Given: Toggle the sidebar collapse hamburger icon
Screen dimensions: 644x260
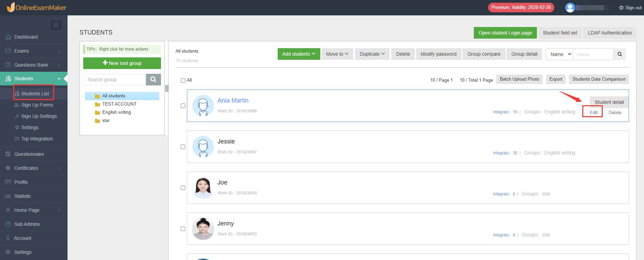Looking at the screenshot, I should 56,25.
